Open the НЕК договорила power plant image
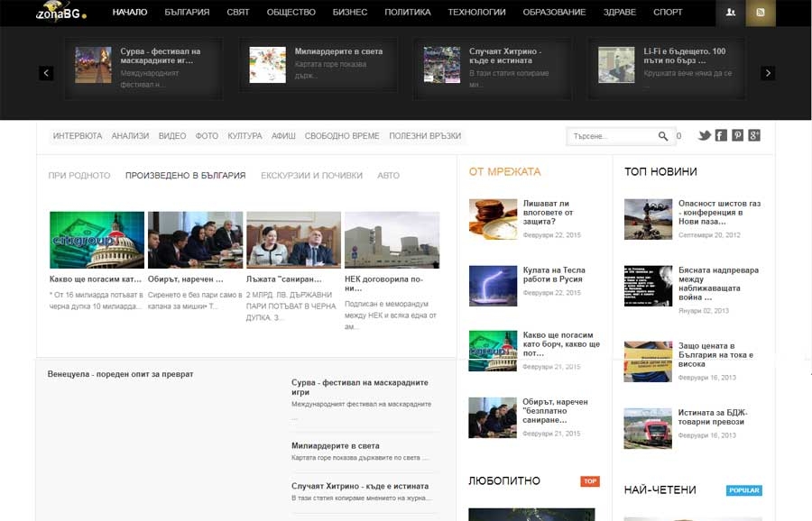812x521 pixels. click(x=392, y=240)
